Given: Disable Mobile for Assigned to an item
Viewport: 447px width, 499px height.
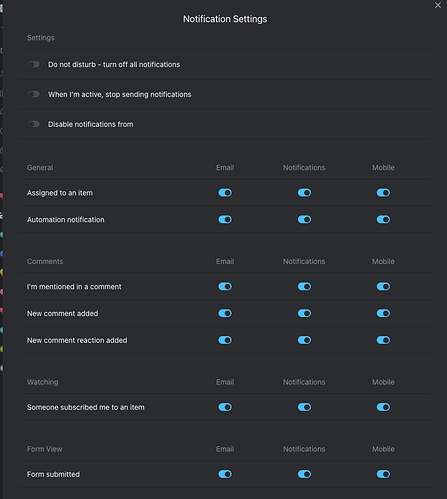Looking at the screenshot, I should click(383, 193).
